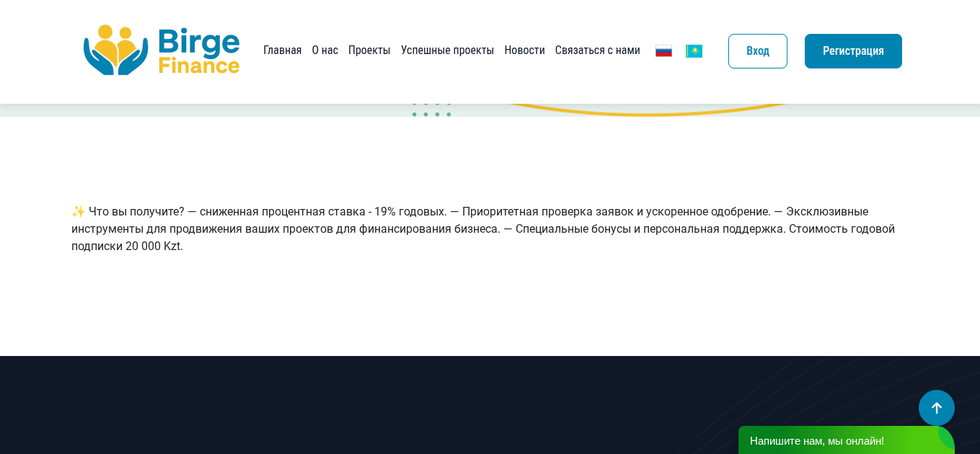The width and height of the screenshot is (980, 454).
Task: Click the sparkle emoji in the text
Action: tap(77, 211)
